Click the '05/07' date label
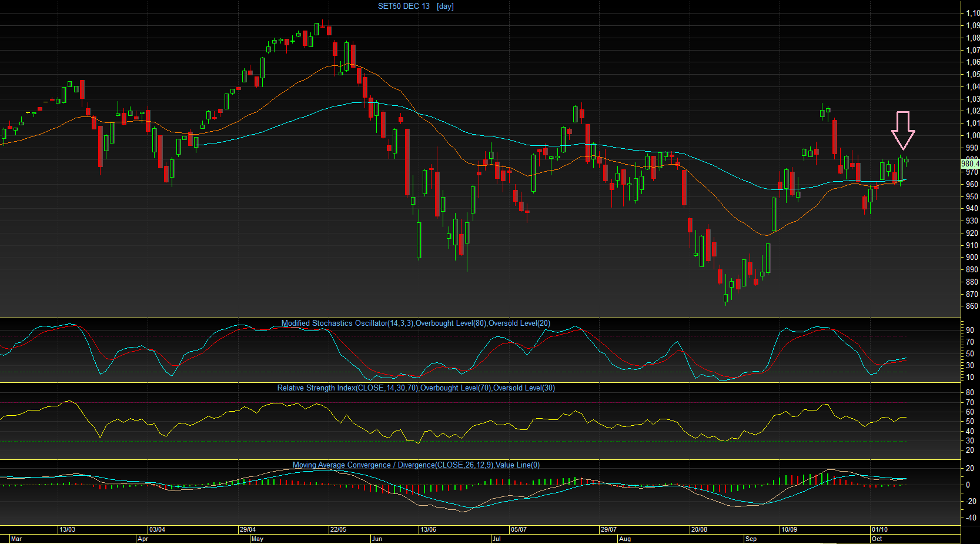This screenshot has height=544, width=980. pyautogui.click(x=519, y=529)
